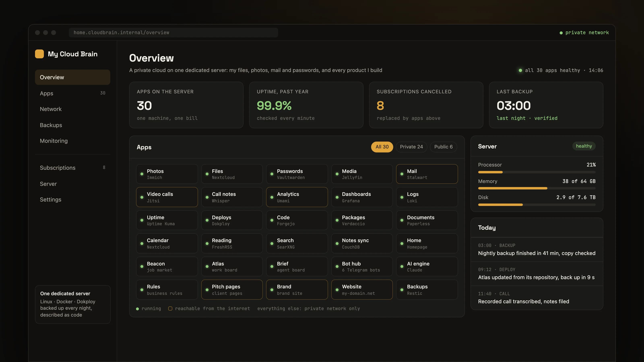
Task: Open the Apps on the server stat card
Action: (186, 105)
